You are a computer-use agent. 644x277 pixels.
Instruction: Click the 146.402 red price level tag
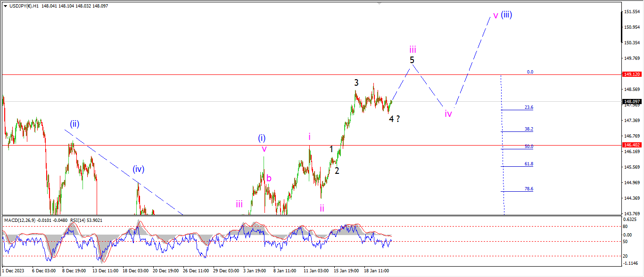[631, 146]
